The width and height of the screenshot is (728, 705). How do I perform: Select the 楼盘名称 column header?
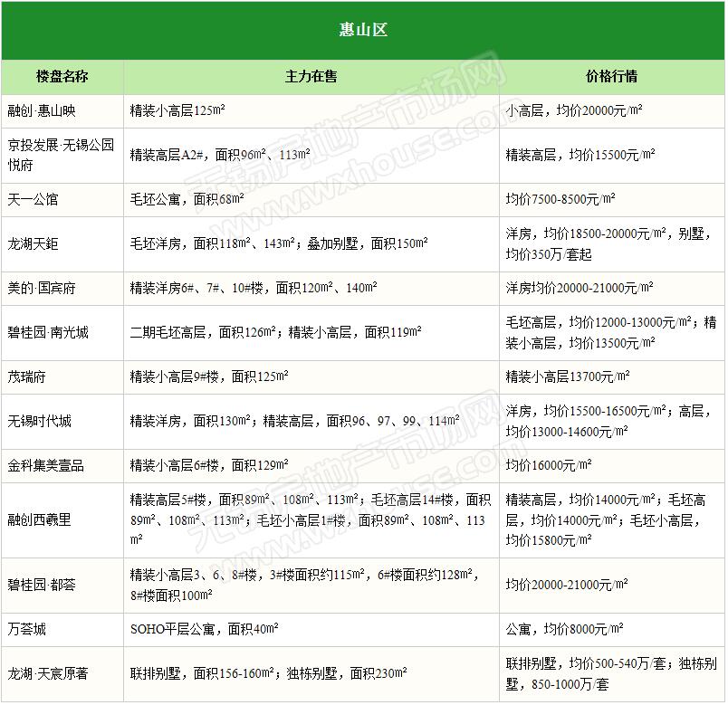click(x=62, y=77)
